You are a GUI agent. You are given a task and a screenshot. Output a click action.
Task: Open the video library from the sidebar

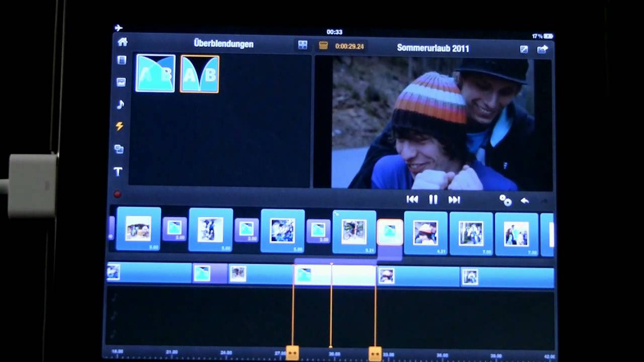pyautogui.click(x=122, y=60)
